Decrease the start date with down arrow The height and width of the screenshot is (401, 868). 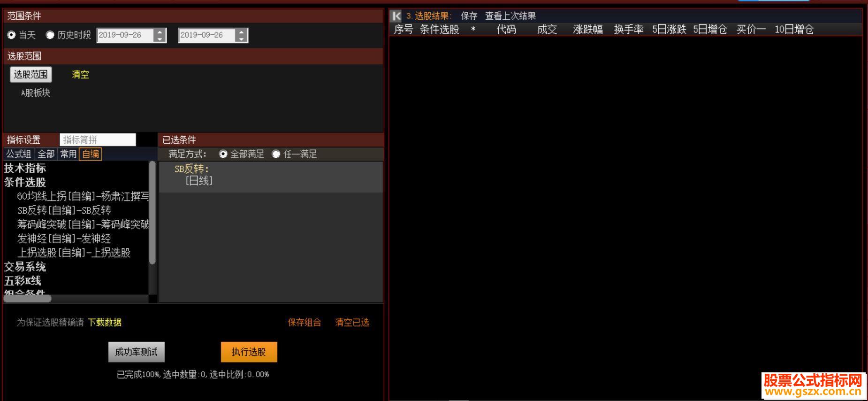pyautogui.click(x=160, y=39)
